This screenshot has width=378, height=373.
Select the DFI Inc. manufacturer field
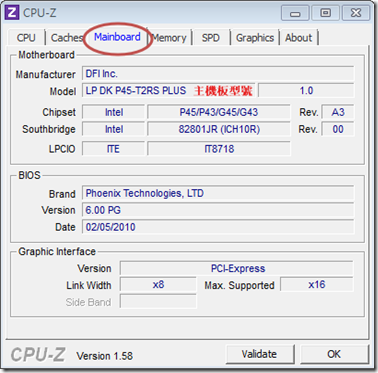tap(218, 74)
